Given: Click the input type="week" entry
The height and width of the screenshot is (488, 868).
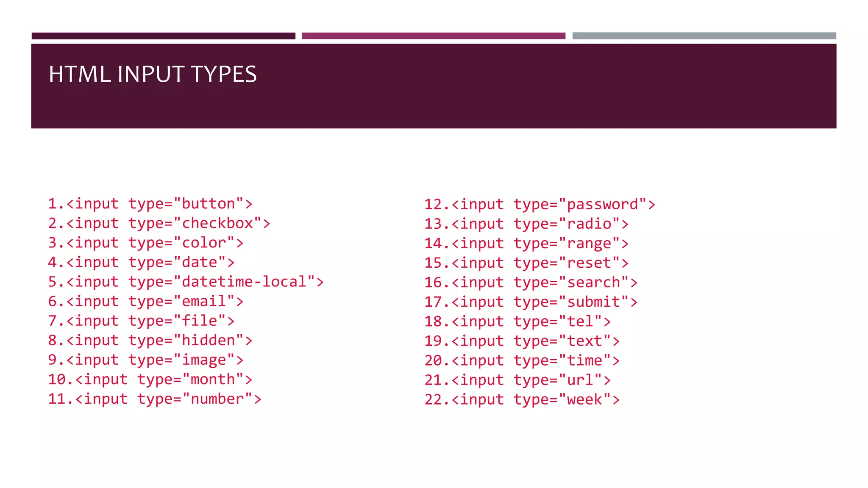Looking at the screenshot, I should 522,399.
